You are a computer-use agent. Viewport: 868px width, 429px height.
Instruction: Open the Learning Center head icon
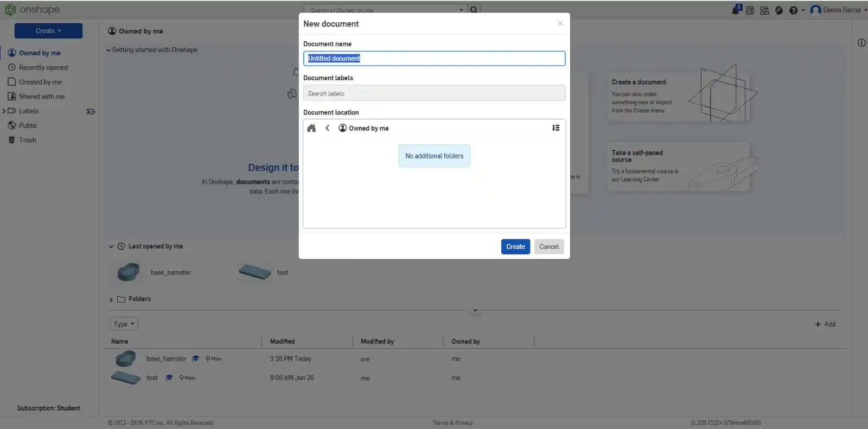[x=779, y=10]
